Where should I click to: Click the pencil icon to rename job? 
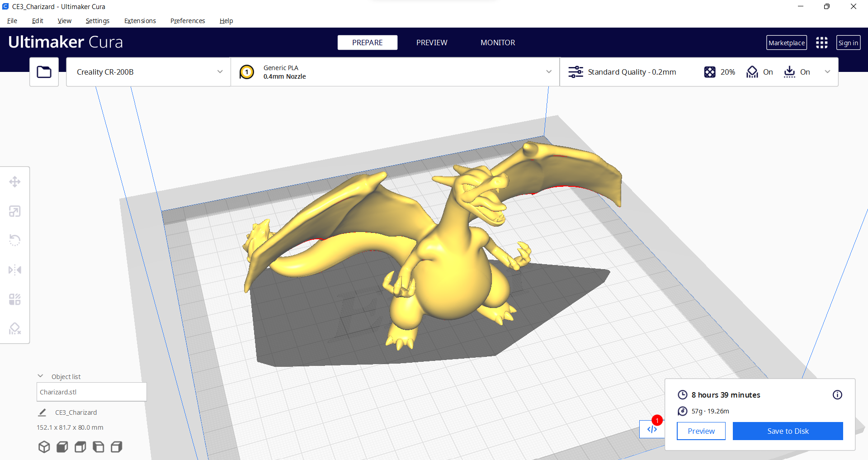pos(42,413)
